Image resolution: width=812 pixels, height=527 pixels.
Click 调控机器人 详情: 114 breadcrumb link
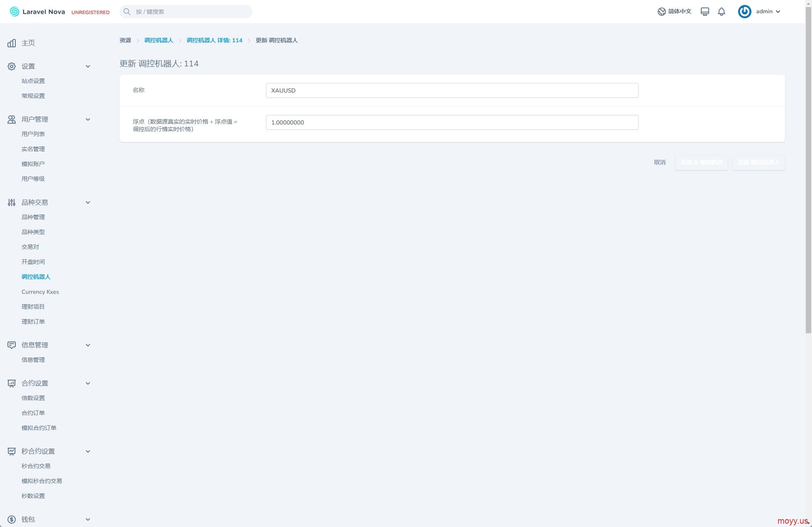tap(215, 40)
